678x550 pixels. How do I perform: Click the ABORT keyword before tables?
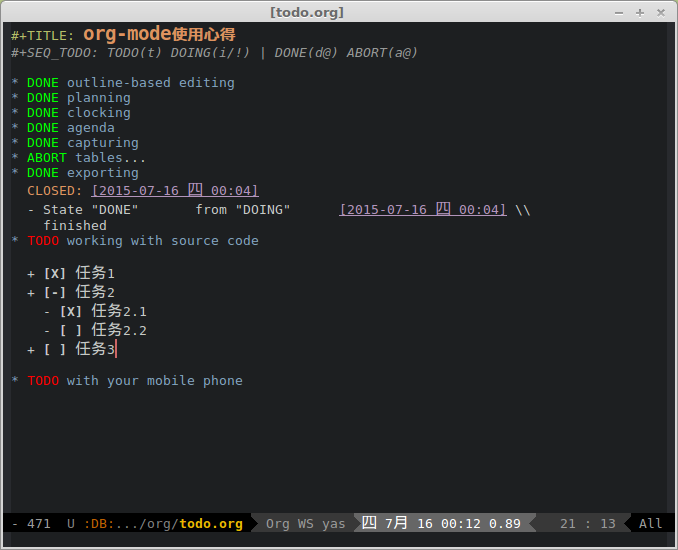tap(47, 158)
